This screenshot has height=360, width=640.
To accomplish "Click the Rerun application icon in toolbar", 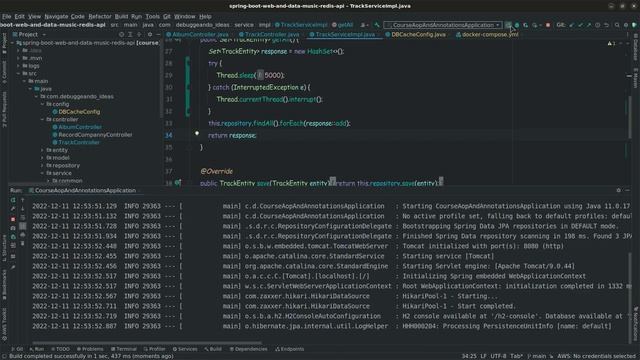I will [508, 25].
